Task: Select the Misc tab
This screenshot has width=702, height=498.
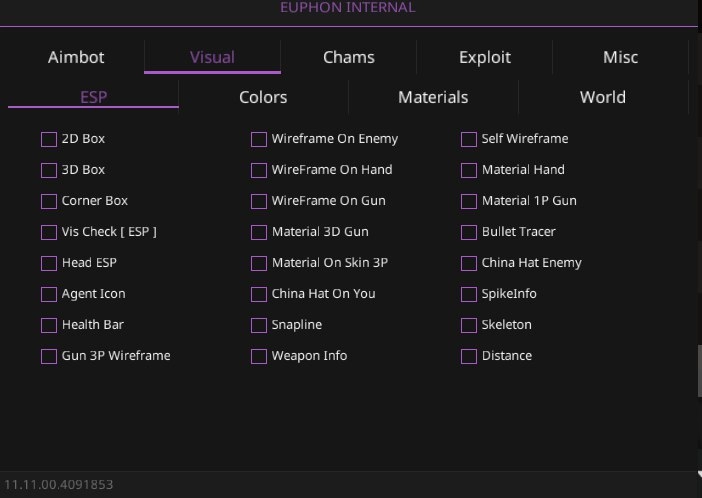Action: click(620, 57)
